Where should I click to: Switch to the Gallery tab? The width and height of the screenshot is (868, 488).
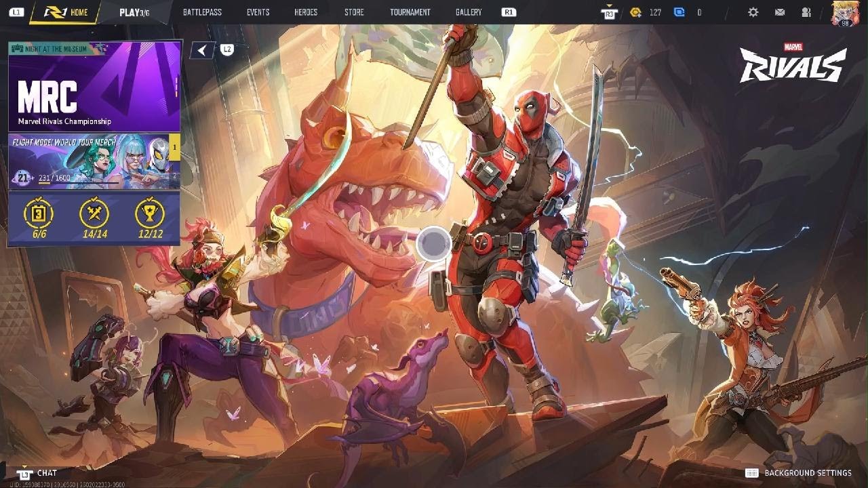tap(469, 12)
